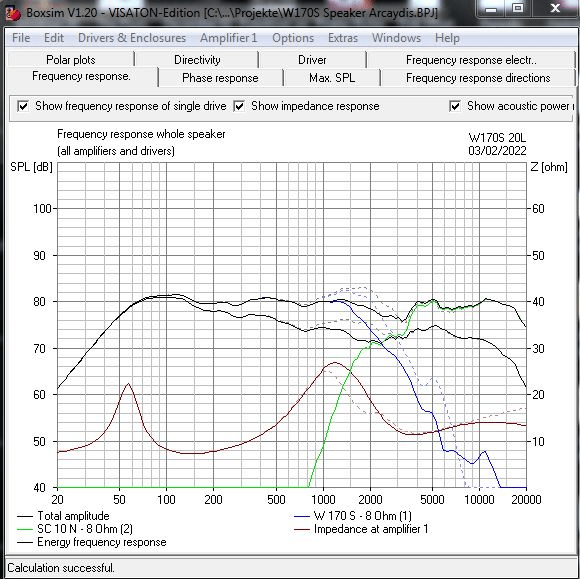Screen dimensions: 580x579
Task: Open the Drivers & Enclosures menu
Action: [x=132, y=38]
